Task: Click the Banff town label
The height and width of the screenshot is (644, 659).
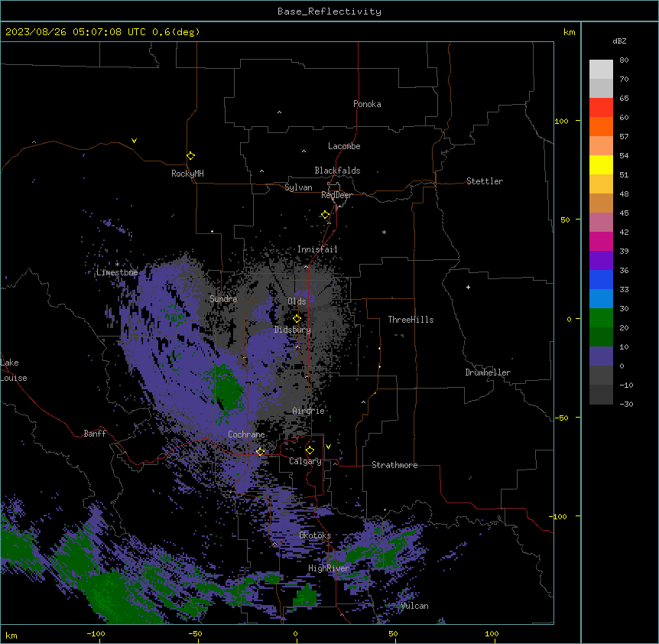Action: tap(95, 434)
